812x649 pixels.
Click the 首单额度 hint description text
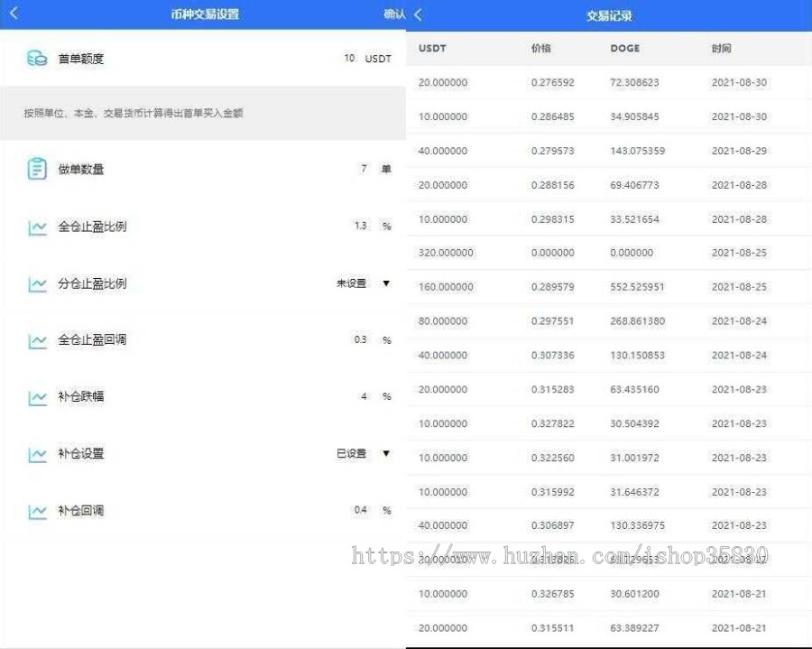134,113
